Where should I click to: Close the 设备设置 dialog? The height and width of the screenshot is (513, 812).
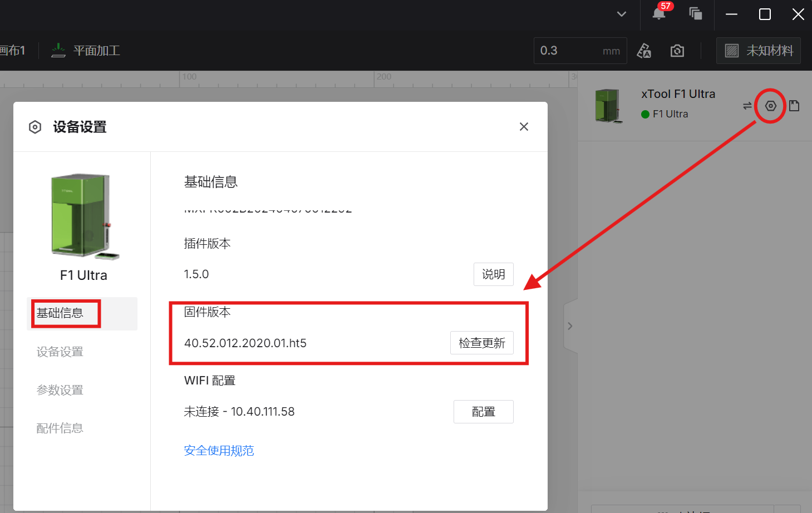(524, 127)
